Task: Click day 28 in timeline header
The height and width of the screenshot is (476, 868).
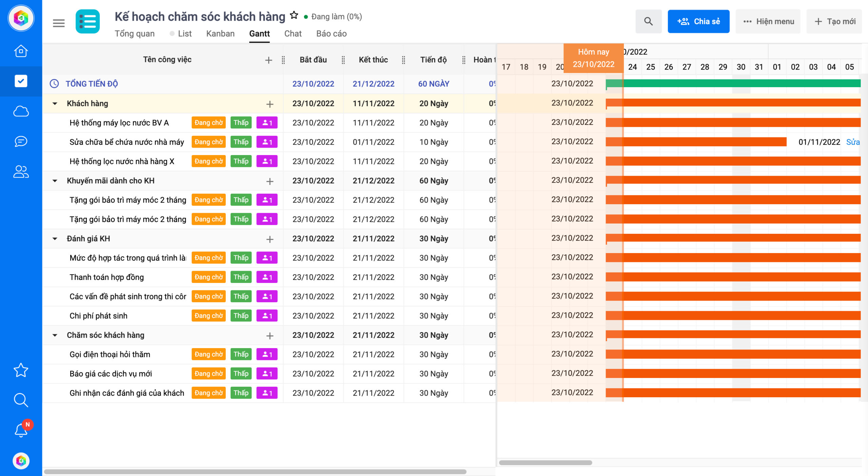Action: (705, 67)
